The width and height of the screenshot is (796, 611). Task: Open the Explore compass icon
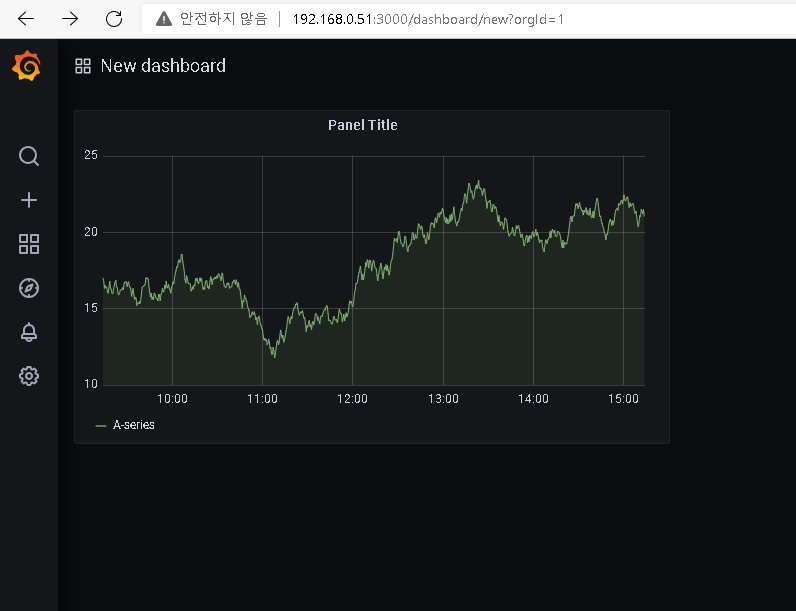pos(29,288)
